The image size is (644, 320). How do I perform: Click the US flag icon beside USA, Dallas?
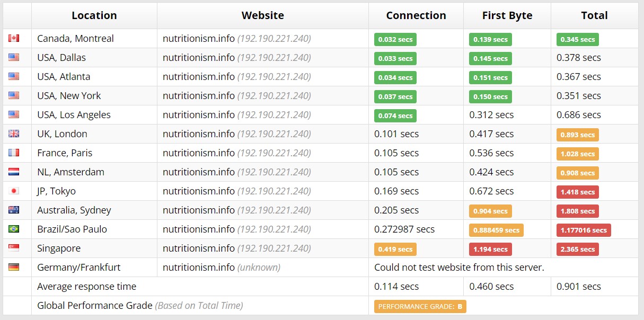[x=14, y=57]
